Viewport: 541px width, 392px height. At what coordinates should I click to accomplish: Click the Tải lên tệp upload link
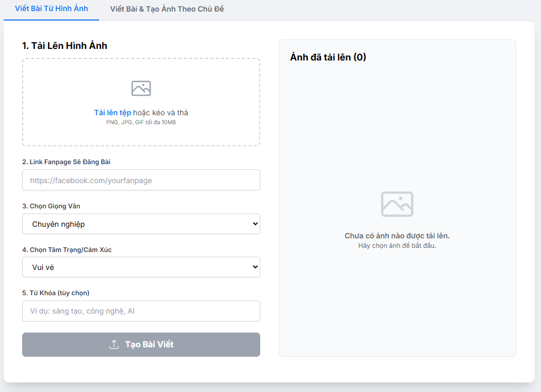113,113
